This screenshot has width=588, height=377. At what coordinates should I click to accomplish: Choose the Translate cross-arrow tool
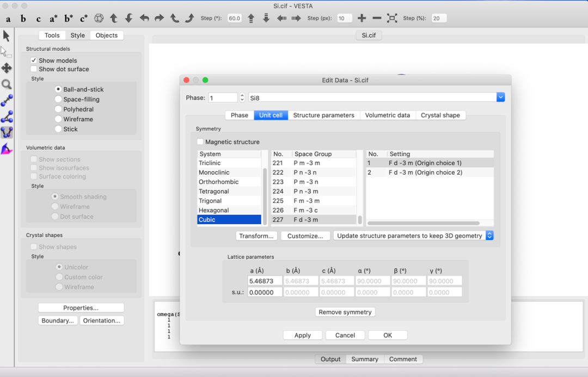point(7,68)
